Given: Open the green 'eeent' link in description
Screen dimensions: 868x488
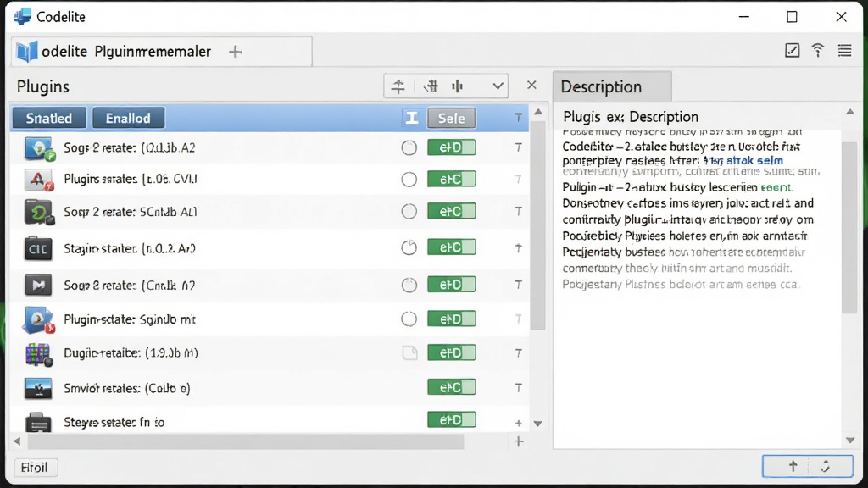Looking at the screenshot, I should click(776, 187).
